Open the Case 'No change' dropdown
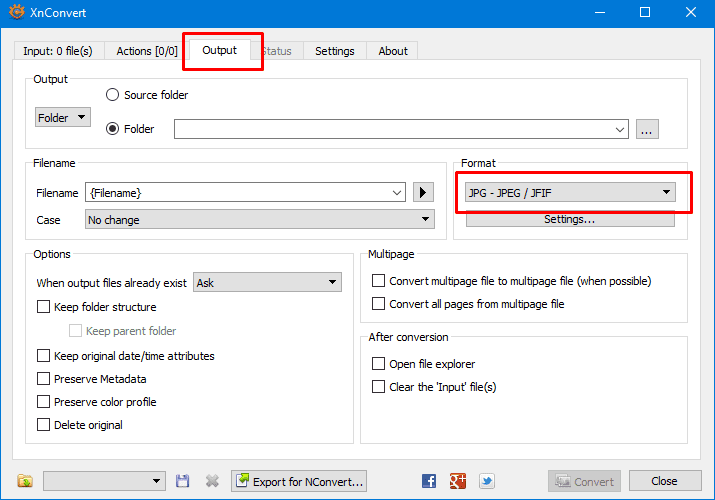Screen dimensions: 715x500 (260, 219)
